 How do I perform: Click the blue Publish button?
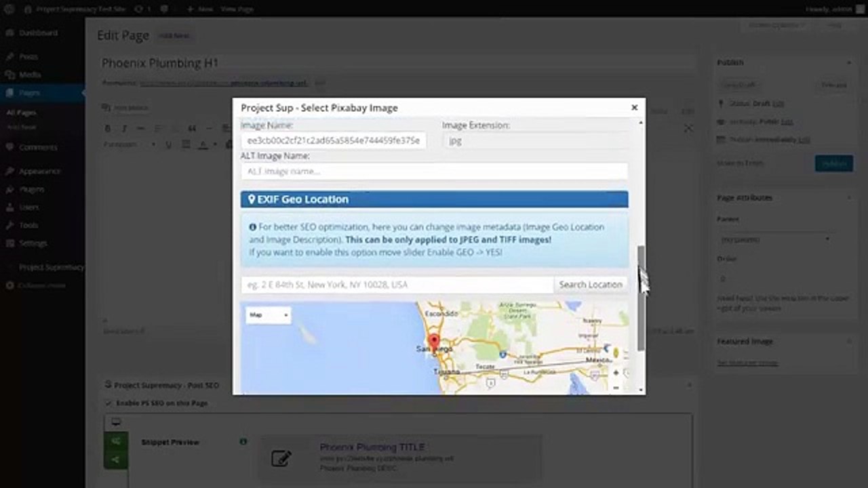click(x=833, y=163)
